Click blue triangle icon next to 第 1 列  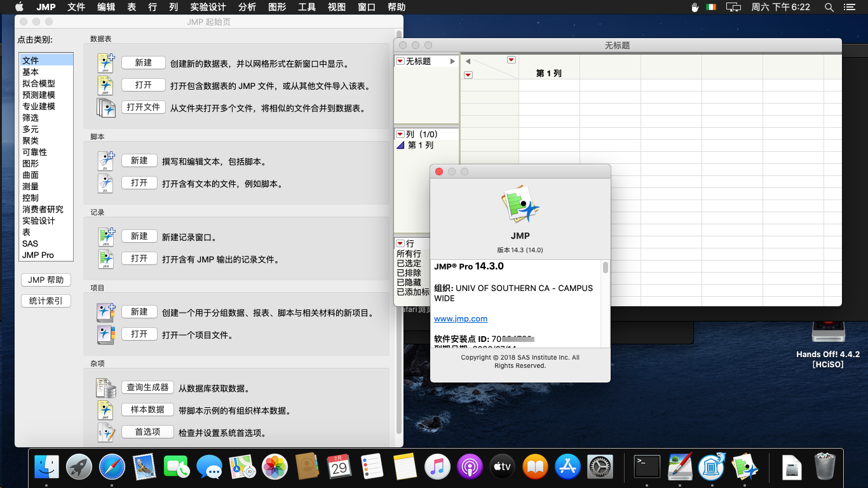400,146
